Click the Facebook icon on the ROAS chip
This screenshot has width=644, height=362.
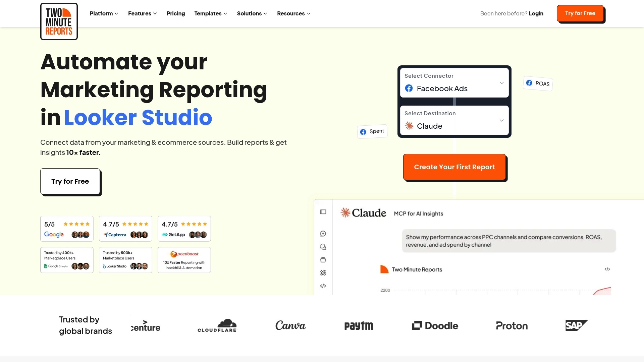[x=529, y=83]
